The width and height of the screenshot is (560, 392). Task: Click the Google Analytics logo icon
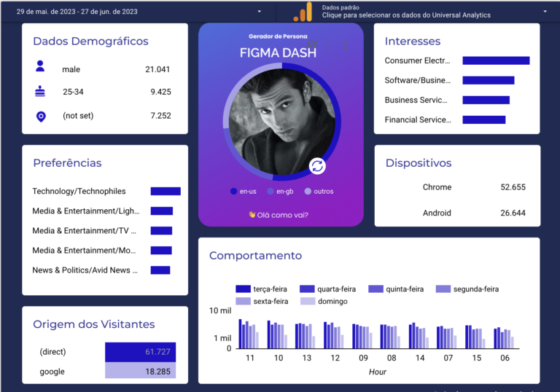click(303, 12)
